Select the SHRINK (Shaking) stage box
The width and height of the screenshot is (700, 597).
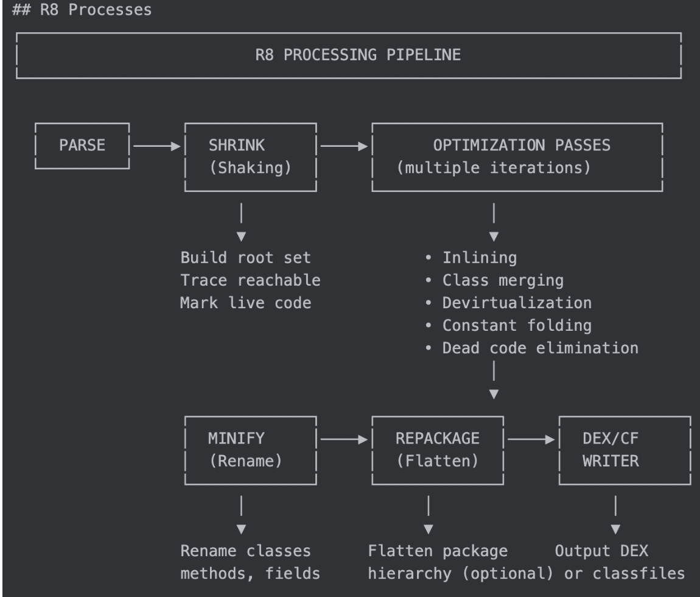[x=250, y=157]
